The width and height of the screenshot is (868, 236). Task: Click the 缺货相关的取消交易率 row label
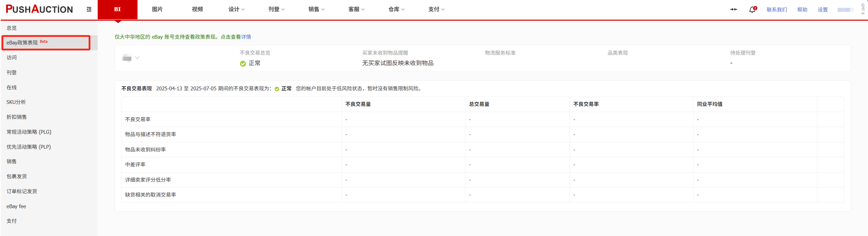[150, 195]
